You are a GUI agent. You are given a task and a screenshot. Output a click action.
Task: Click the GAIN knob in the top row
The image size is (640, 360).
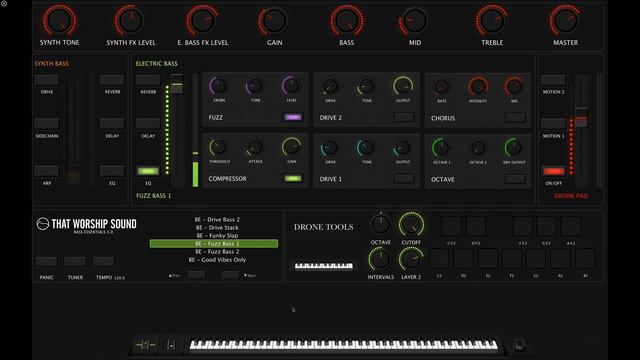pyautogui.click(x=274, y=20)
